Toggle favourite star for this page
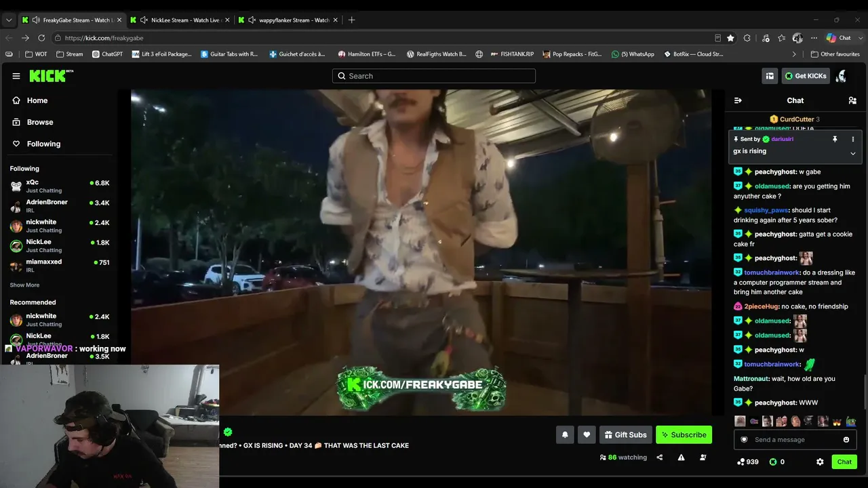Viewport: 868px width, 488px height. point(730,38)
